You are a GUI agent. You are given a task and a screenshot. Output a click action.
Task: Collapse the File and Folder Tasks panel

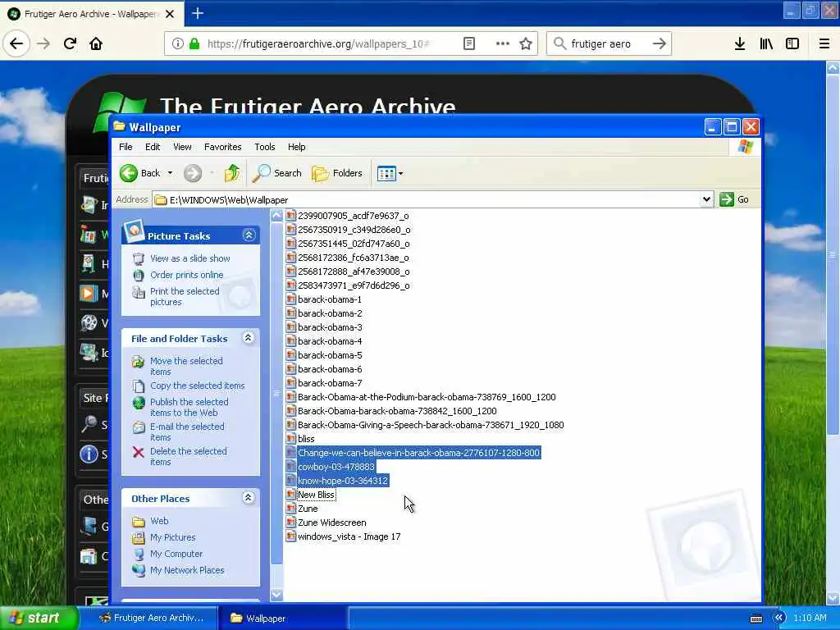pyautogui.click(x=248, y=337)
